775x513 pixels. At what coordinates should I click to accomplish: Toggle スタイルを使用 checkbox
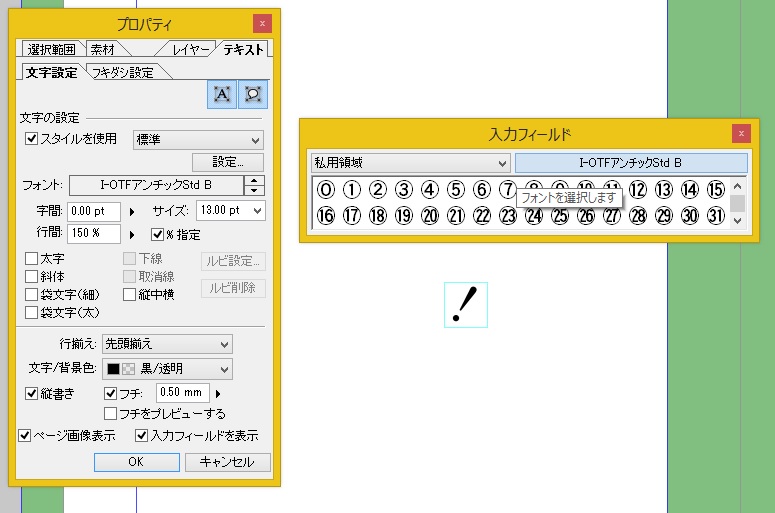pyautogui.click(x=32, y=139)
